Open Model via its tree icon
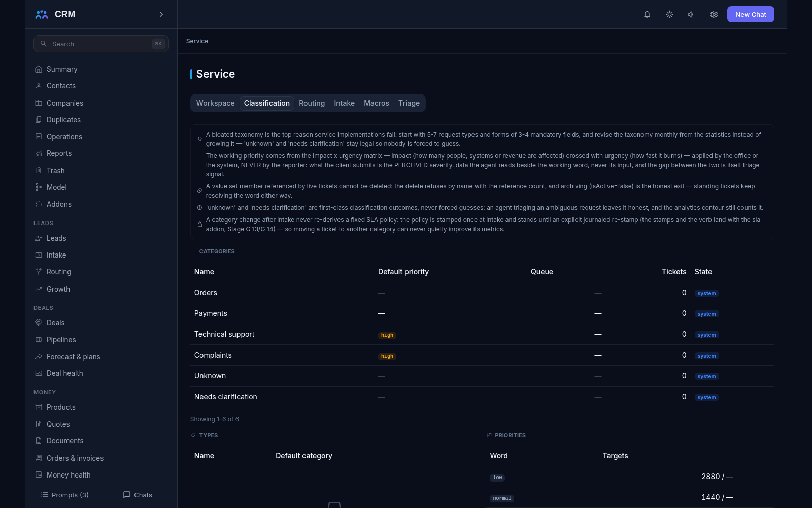 click(x=39, y=187)
